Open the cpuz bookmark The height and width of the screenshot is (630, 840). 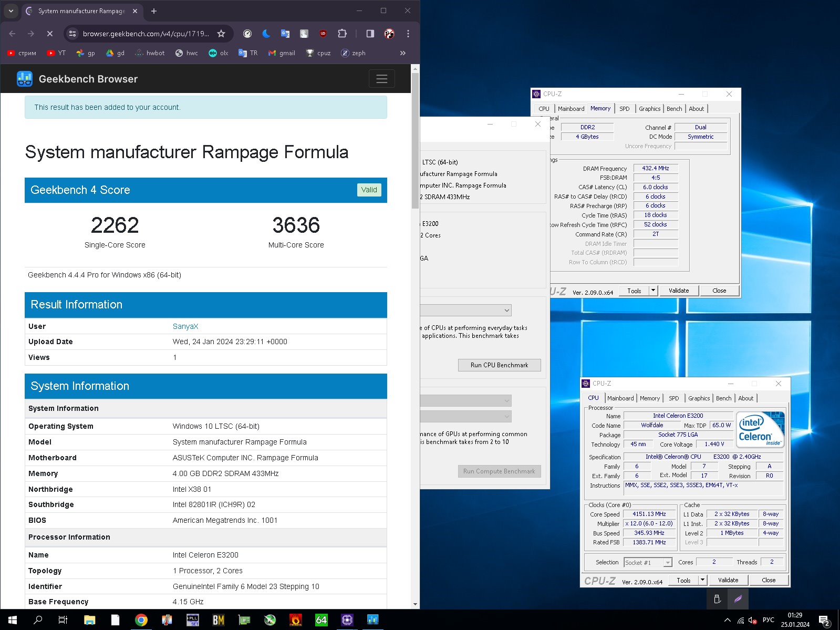tap(318, 53)
